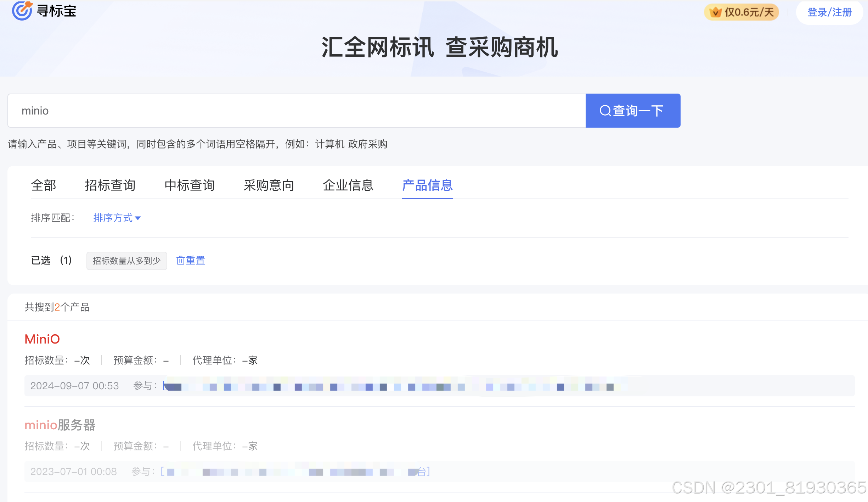Click the 汇全网标讯 查采购商机 headline

click(x=440, y=47)
